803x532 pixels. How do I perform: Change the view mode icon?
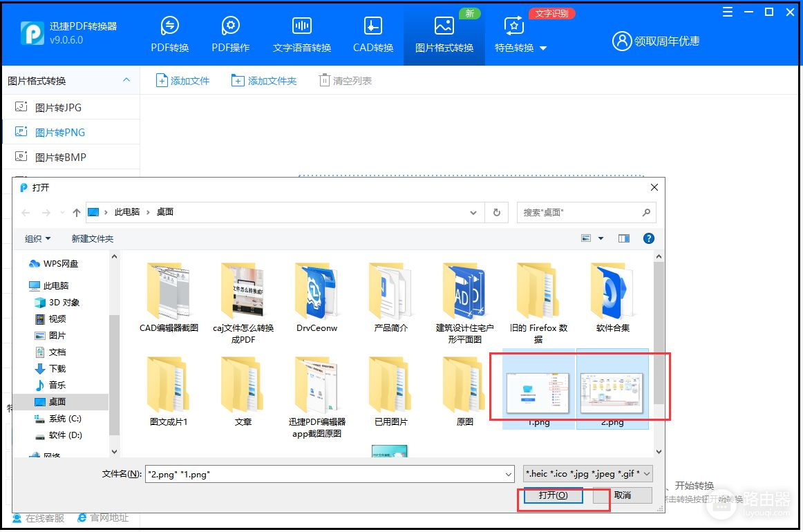tap(587, 238)
